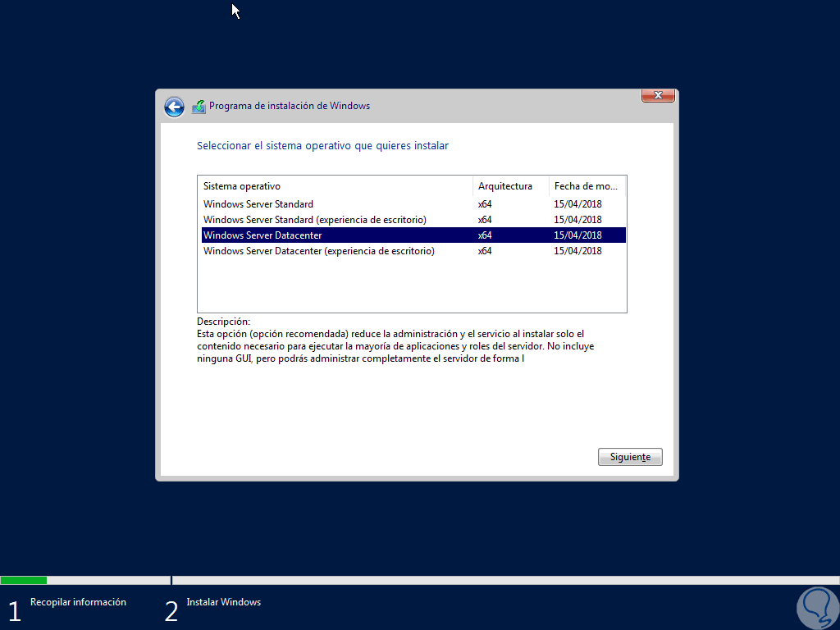Select the highlighted Windows Server Datacenter row
Image resolution: width=840 pixels, height=630 pixels.
point(413,235)
